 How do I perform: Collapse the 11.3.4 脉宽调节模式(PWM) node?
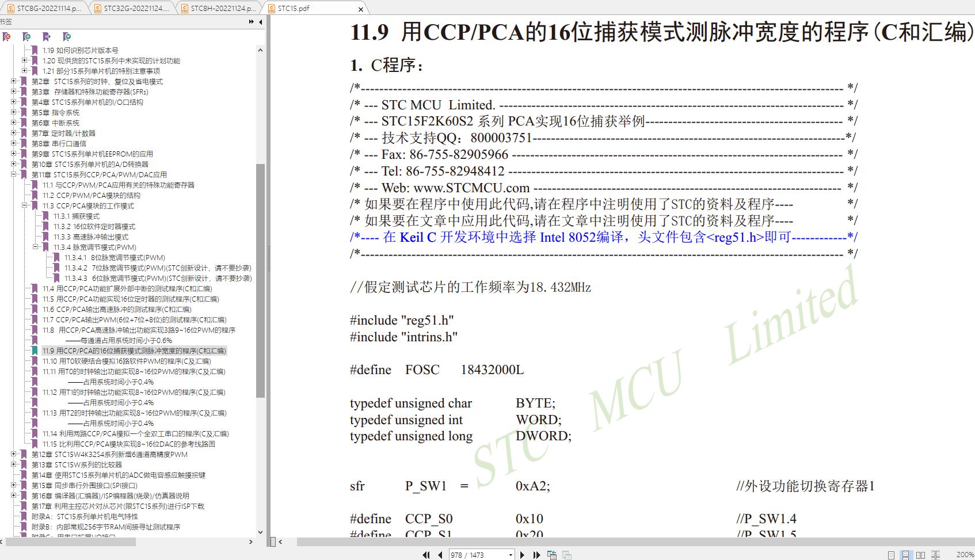36,247
